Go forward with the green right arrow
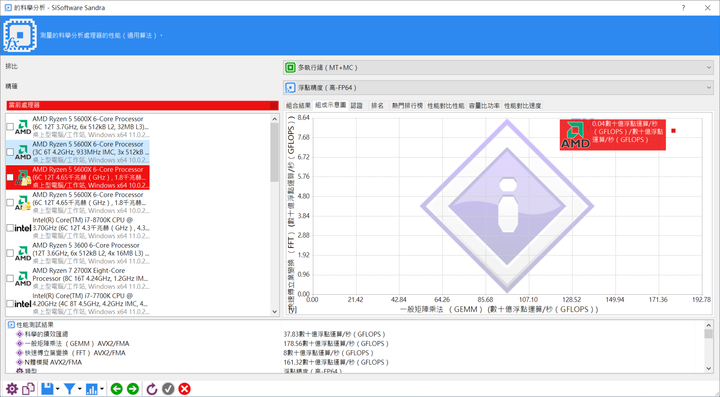 (133, 389)
